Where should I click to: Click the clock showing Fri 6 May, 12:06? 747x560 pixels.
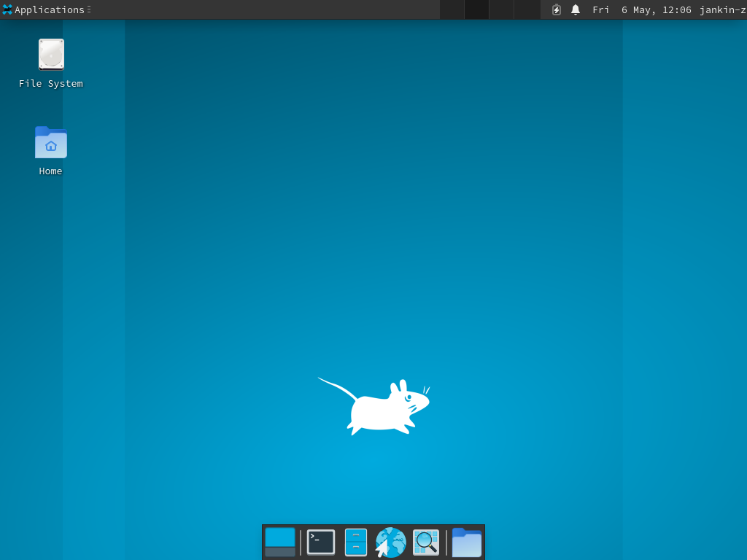click(x=642, y=9)
